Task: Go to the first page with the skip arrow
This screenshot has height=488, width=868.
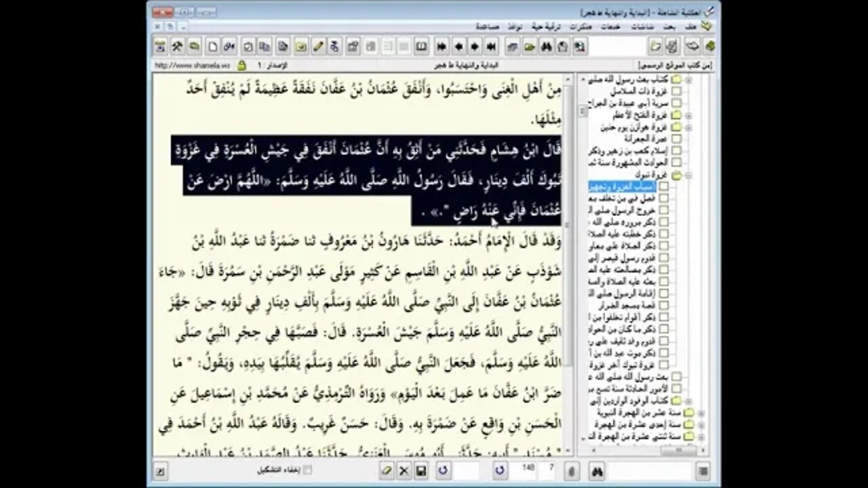Action: point(441,46)
